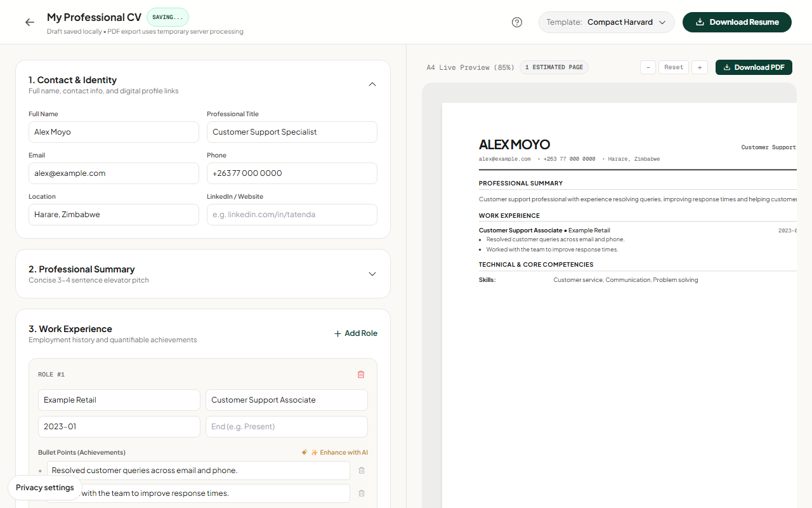Click the End date field
The width and height of the screenshot is (812, 508).
click(287, 427)
